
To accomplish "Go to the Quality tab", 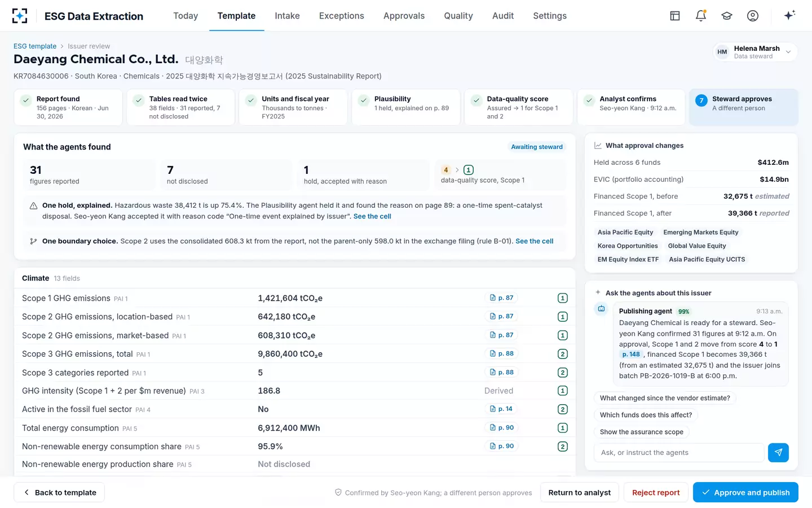I will click(x=458, y=16).
